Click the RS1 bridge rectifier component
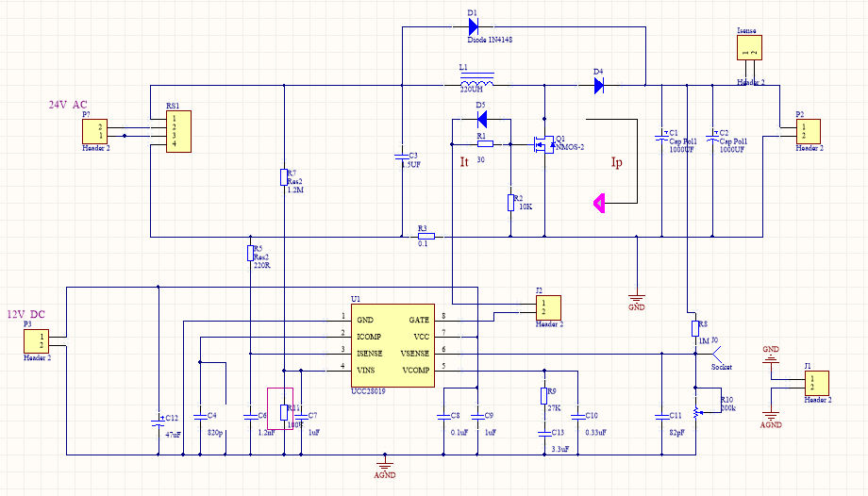The width and height of the screenshot is (868, 496). click(x=179, y=131)
